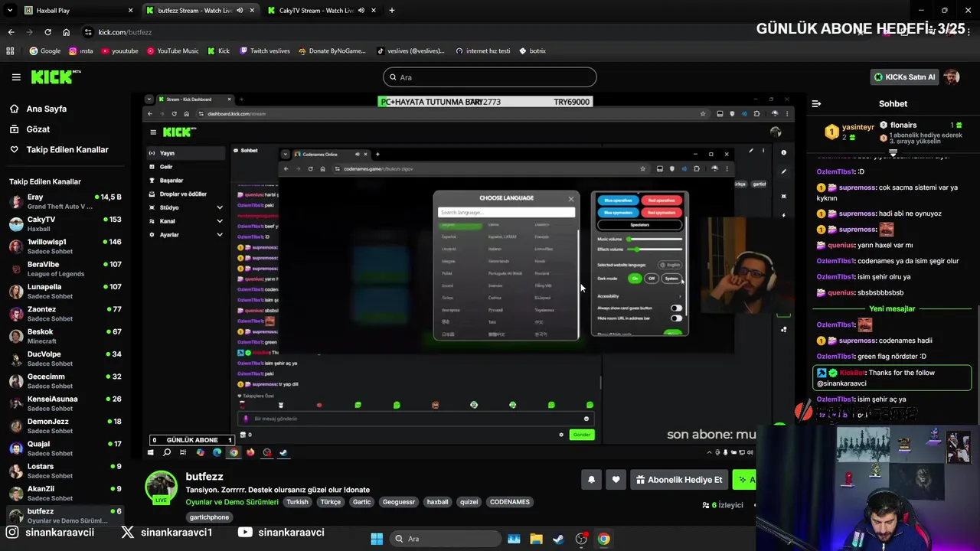Expand Accessibility section in streamed Codenames settings
Viewport: 980px width, 551px height.
pyautogui.click(x=639, y=296)
